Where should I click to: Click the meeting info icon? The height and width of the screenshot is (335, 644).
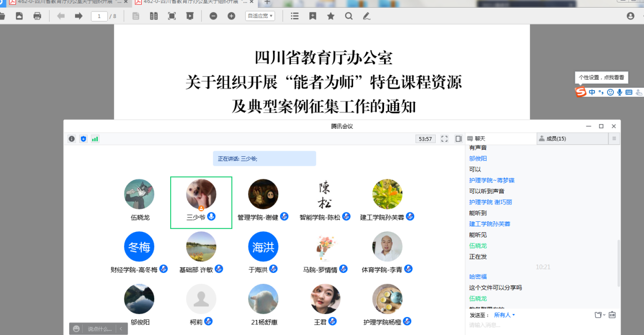pos(72,139)
